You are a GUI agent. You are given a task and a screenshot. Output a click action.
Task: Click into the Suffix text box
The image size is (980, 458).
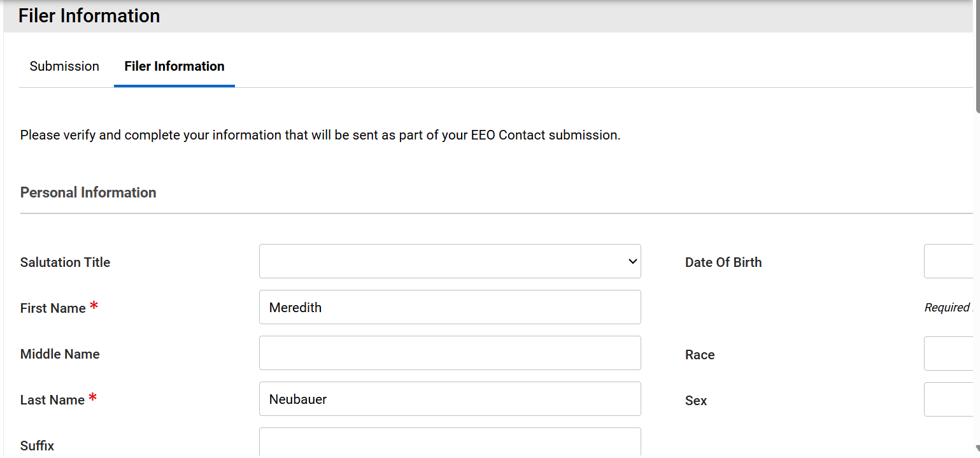[x=450, y=443]
